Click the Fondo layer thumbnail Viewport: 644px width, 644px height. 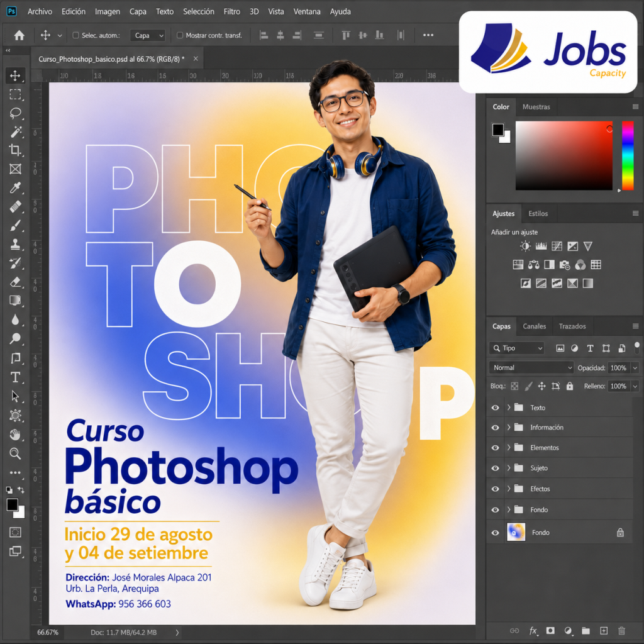tap(516, 532)
